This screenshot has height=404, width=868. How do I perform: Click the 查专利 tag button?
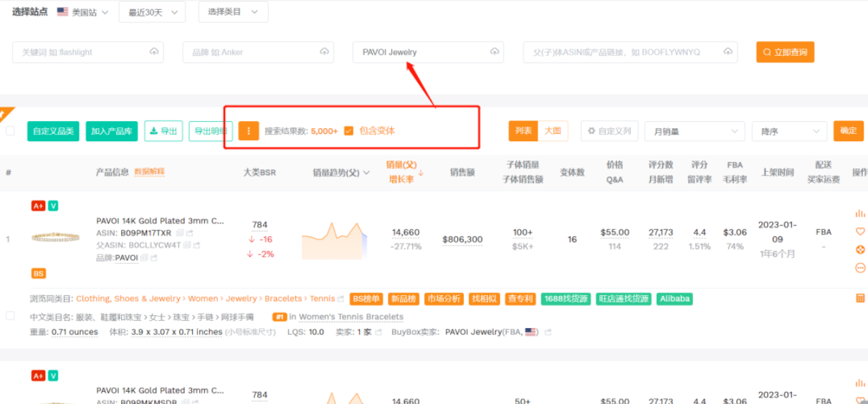coord(520,299)
